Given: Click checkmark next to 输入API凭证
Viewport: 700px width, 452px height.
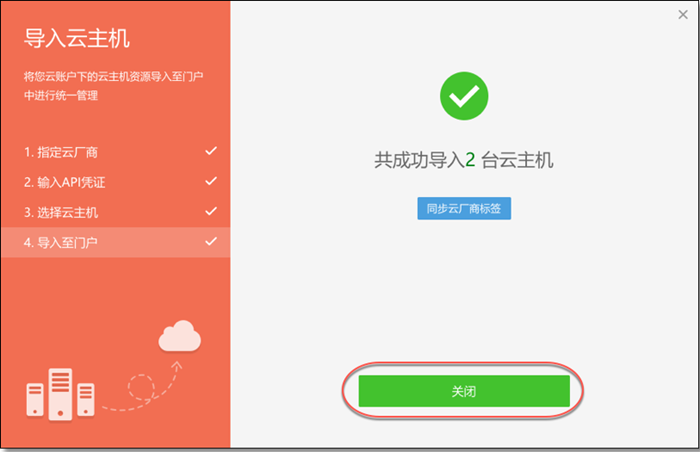Looking at the screenshot, I should 211,181.
